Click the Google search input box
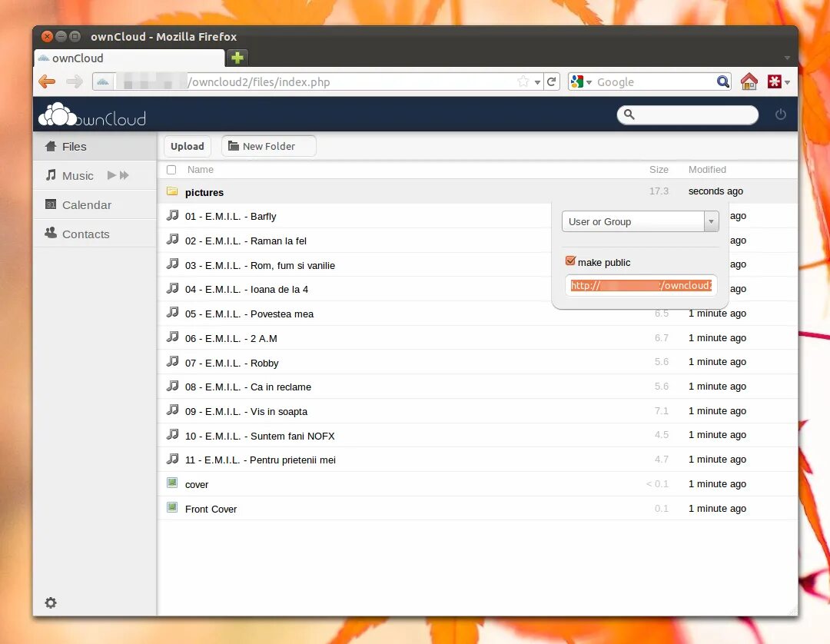Image resolution: width=830 pixels, height=644 pixels. (654, 82)
